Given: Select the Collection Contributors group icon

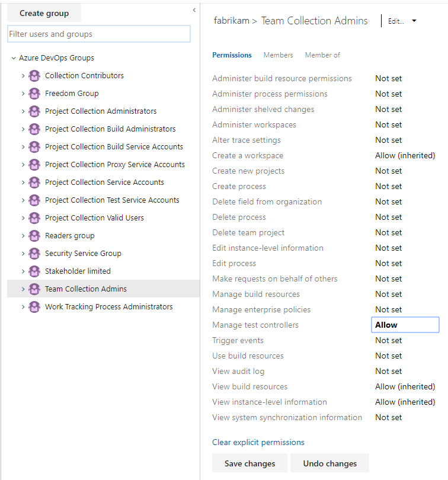Looking at the screenshot, I should (34, 75).
